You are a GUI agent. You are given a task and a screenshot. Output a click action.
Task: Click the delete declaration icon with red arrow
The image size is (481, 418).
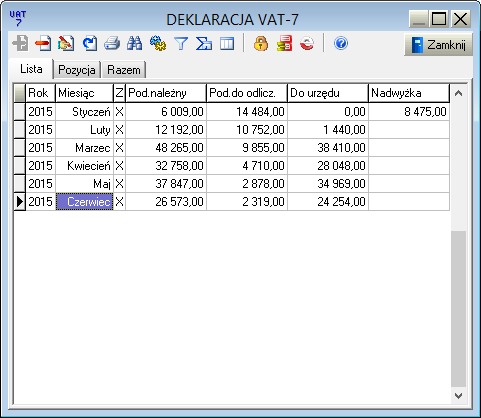[x=43, y=44]
